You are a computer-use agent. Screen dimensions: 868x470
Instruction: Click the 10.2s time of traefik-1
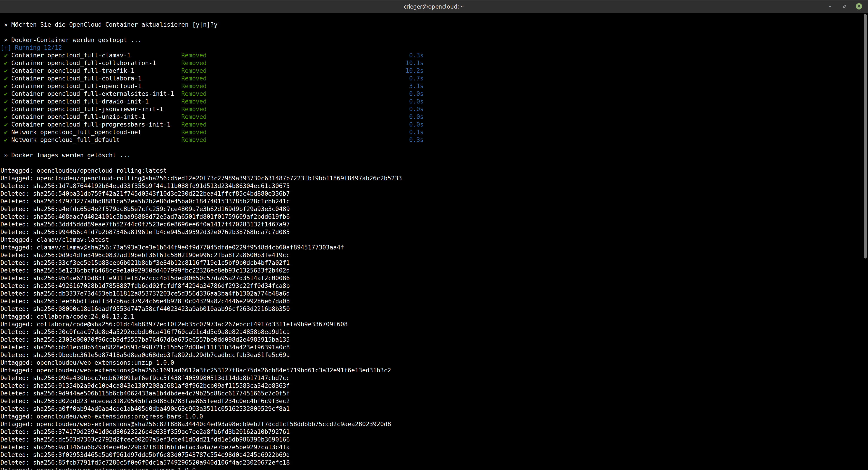415,71
